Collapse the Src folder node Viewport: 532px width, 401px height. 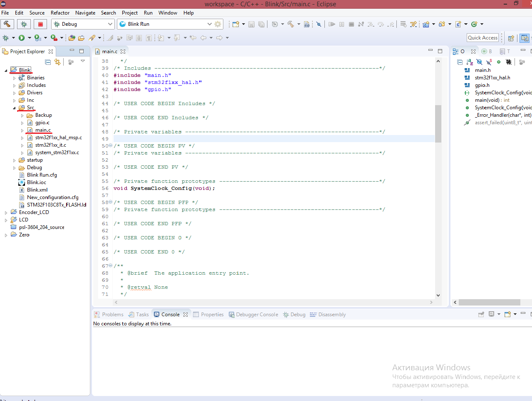tap(14, 108)
